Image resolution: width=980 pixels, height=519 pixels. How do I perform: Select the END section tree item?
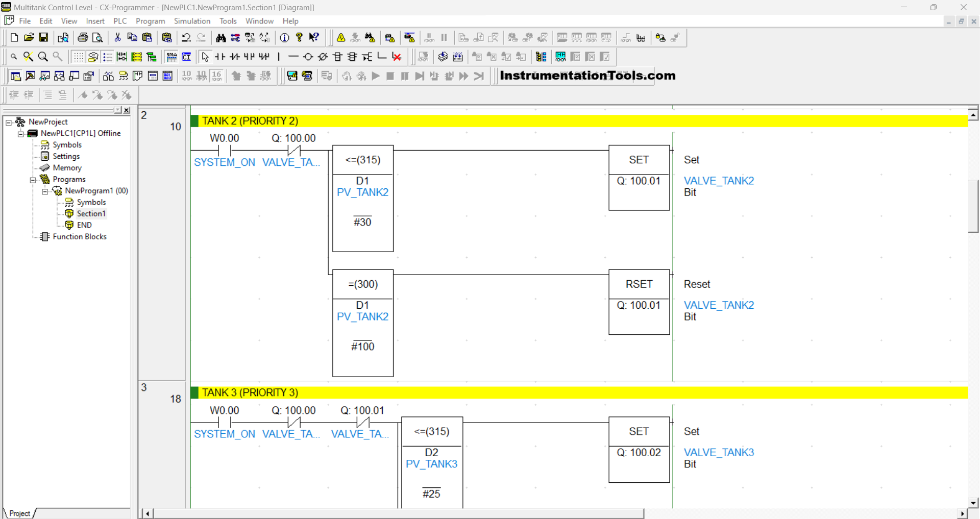(84, 225)
